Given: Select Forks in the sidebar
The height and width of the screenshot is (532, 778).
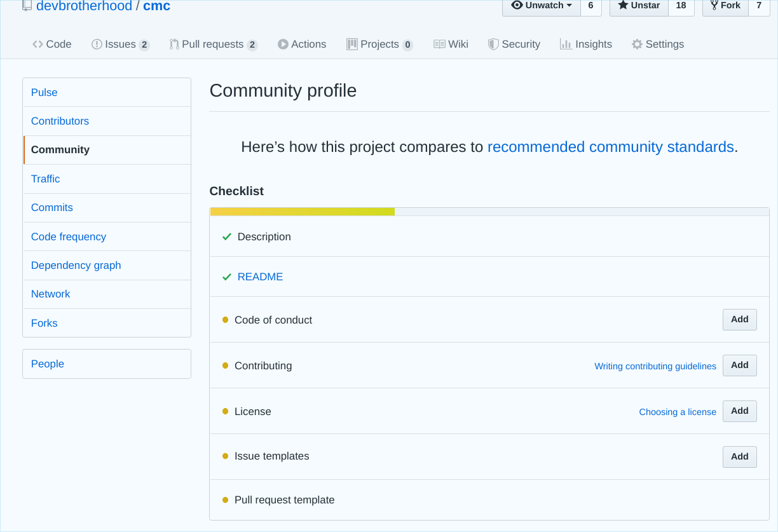Looking at the screenshot, I should click(x=107, y=323).
